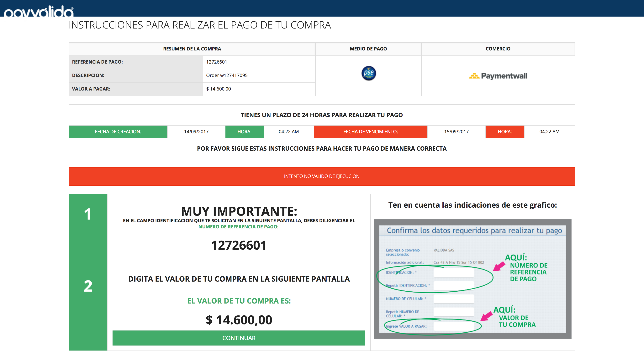
Task: Click the green FECHA DE CREACION: label
Action: 118,132
